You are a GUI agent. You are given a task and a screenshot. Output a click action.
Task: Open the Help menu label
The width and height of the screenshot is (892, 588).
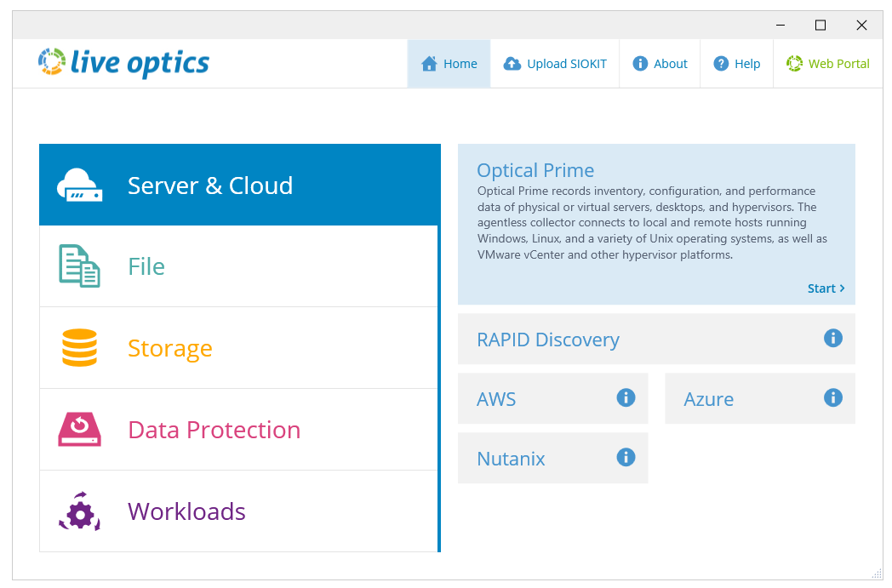coord(747,64)
